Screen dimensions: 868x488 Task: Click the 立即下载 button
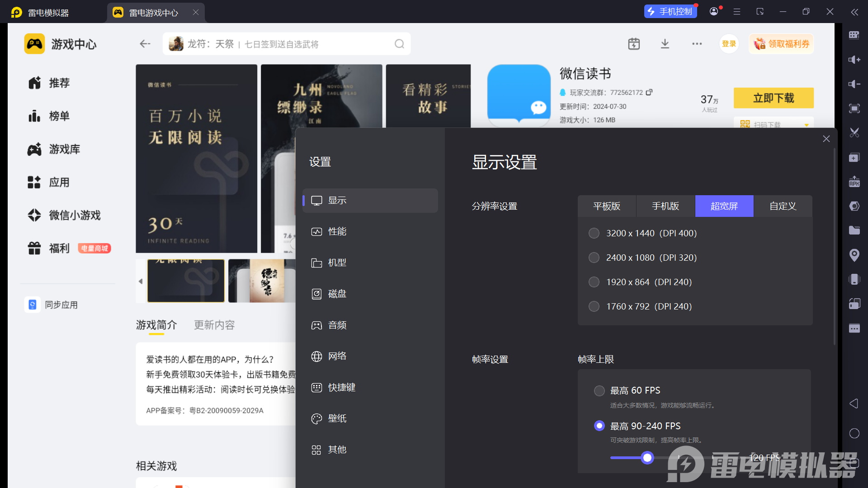click(774, 98)
